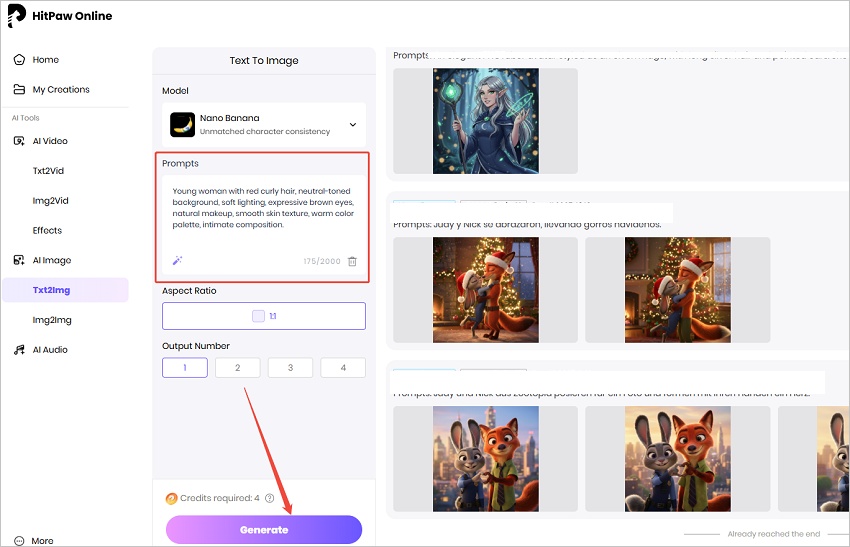The height and width of the screenshot is (547, 850).
Task: Open Img2Img in sidebar
Action: pyautogui.click(x=52, y=320)
